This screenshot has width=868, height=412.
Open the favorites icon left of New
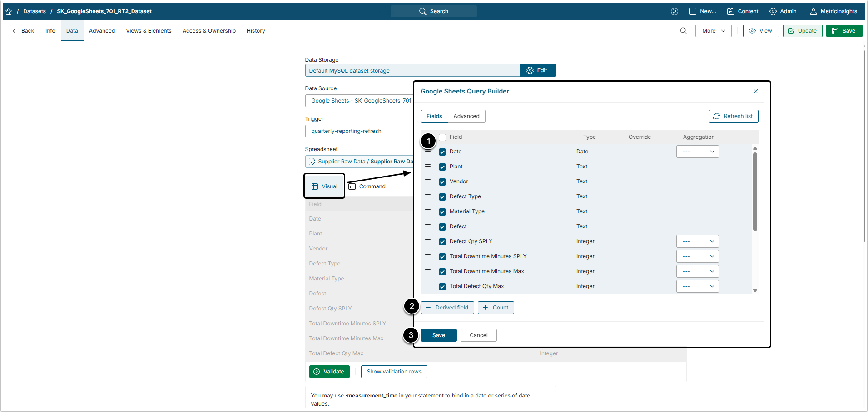pyautogui.click(x=675, y=11)
